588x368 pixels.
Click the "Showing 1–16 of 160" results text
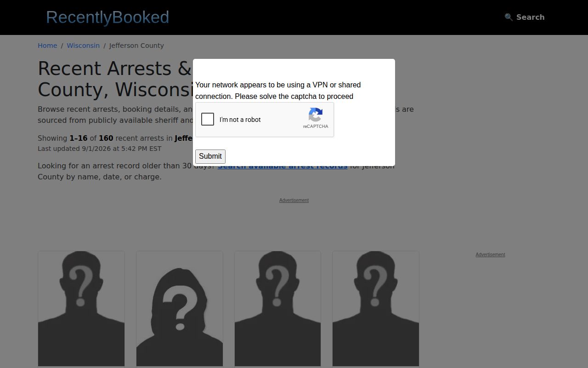point(115,138)
